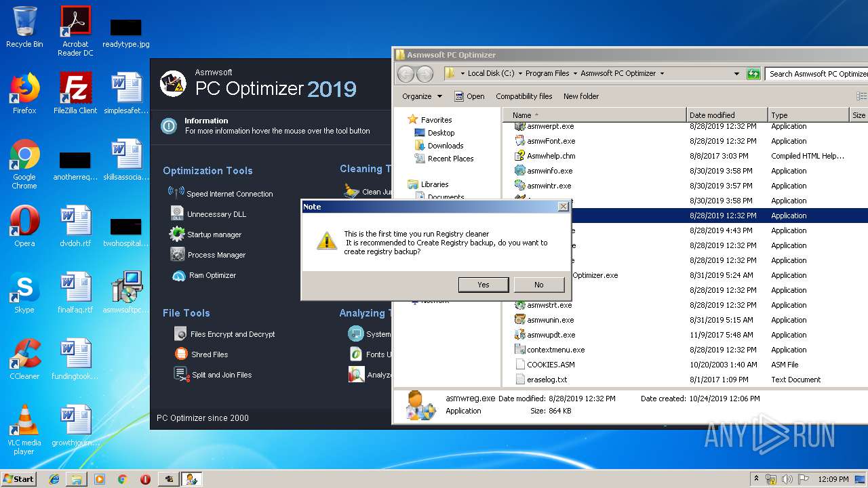Click No in the Note dialog
This screenshot has width=868, height=488.
tap(538, 285)
